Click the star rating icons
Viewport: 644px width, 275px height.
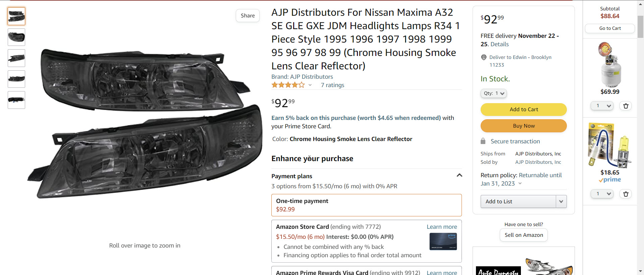click(288, 85)
